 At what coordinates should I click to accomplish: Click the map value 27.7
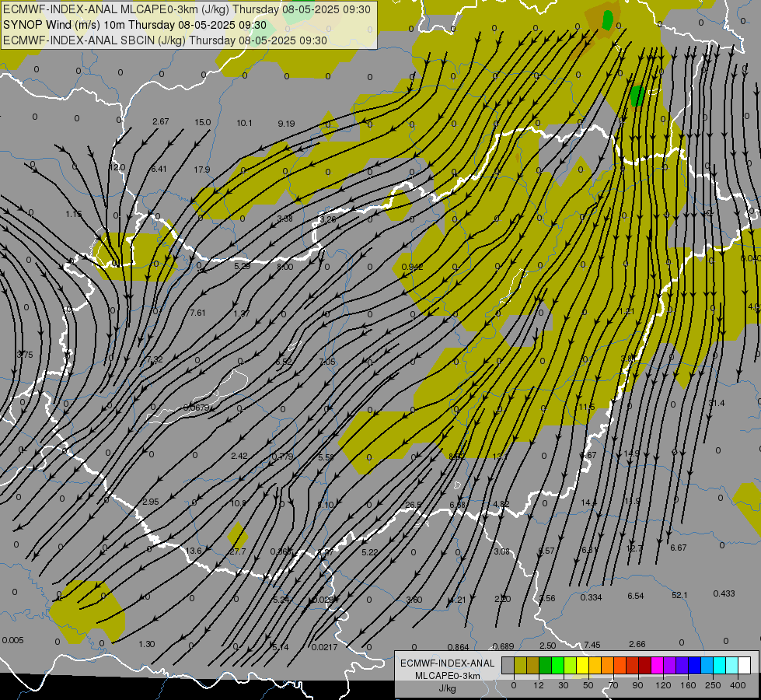point(238,552)
